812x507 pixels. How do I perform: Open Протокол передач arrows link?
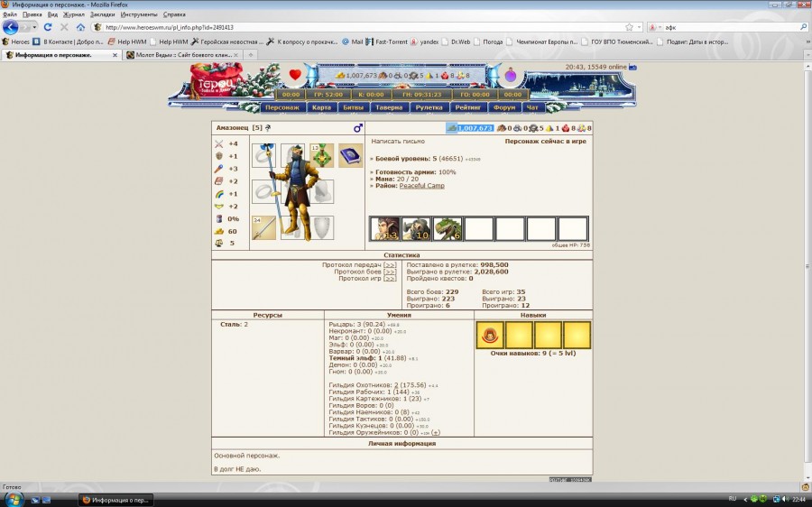coord(390,265)
